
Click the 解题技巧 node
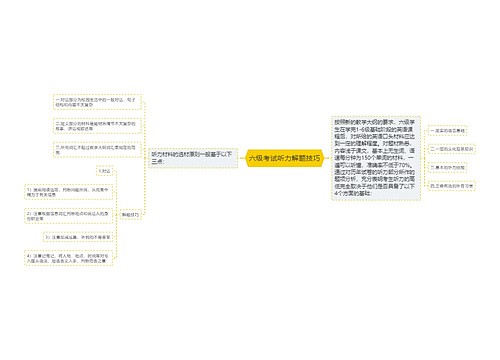(x=130, y=215)
